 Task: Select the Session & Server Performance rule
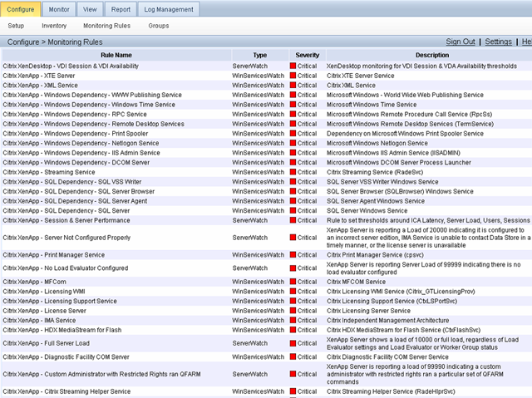click(66, 220)
